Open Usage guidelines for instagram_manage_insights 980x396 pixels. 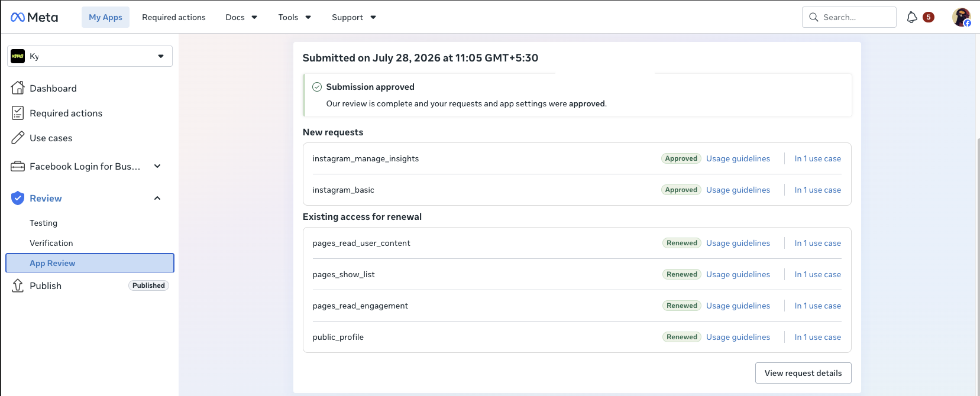[738, 158]
